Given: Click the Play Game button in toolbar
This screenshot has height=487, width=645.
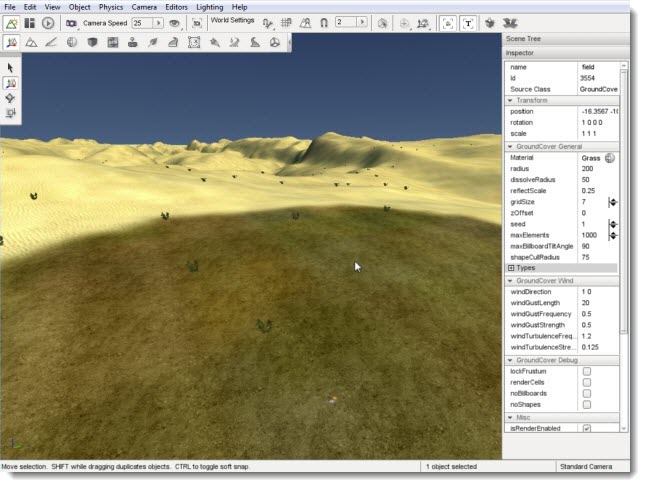Looking at the screenshot, I should (48, 22).
